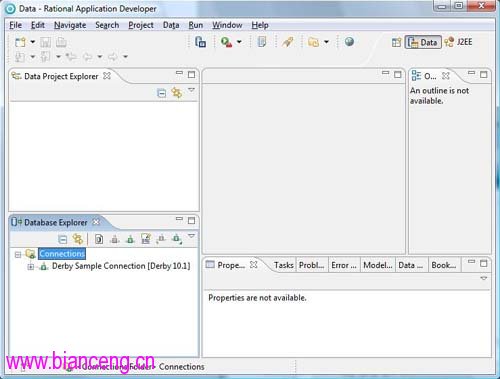Open dropdown next to yellow folder icon
The width and height of the screenshot is (500, 379).
coord(326,42)
